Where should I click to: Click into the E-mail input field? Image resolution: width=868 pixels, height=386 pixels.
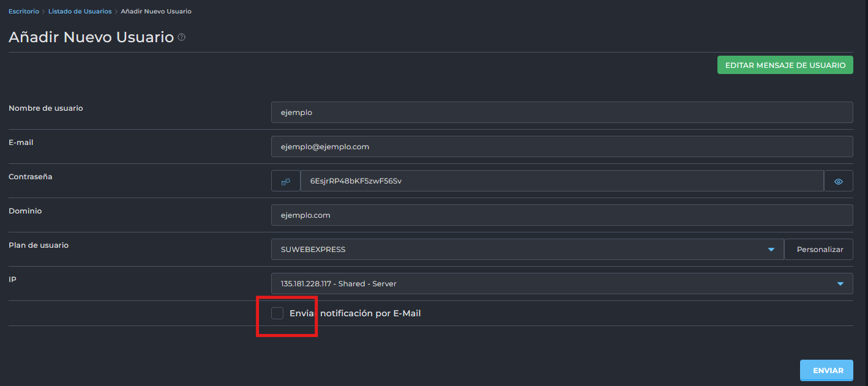pyautogui.click(x=561, y=147)
